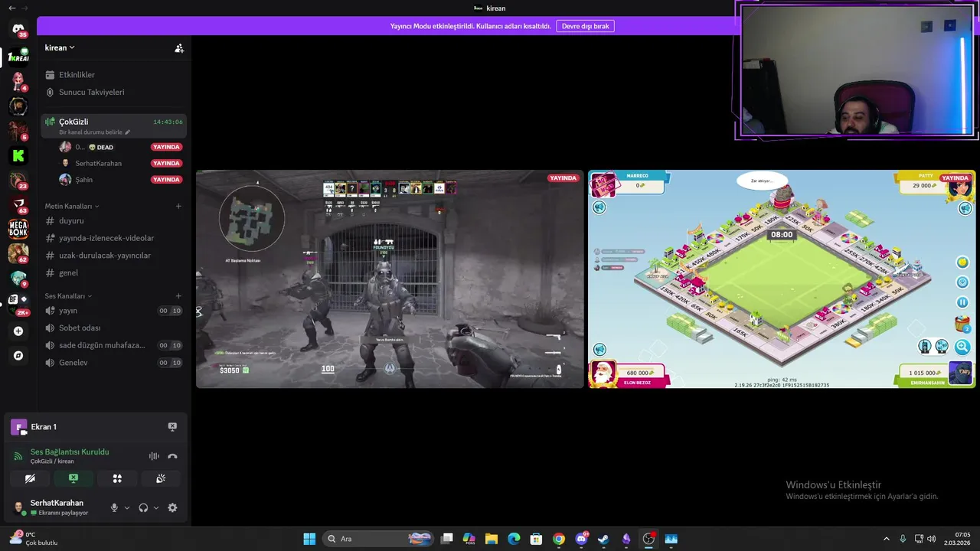Open the 1KREAN server icon

(x=18, y=57)
